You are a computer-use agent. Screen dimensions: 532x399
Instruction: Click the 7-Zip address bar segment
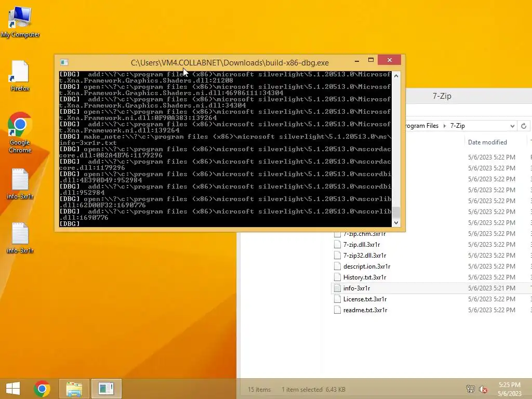(x=457, y=126)
